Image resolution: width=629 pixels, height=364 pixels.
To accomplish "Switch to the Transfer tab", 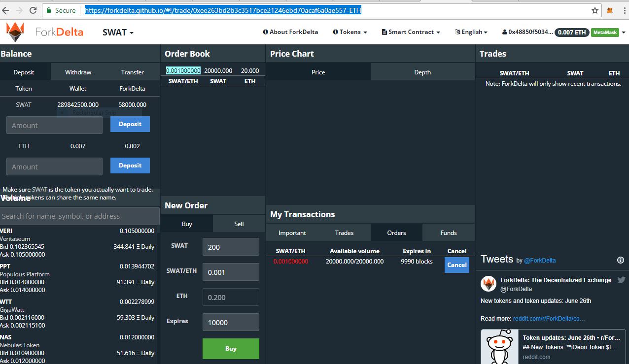I will [x=133, y=72].
